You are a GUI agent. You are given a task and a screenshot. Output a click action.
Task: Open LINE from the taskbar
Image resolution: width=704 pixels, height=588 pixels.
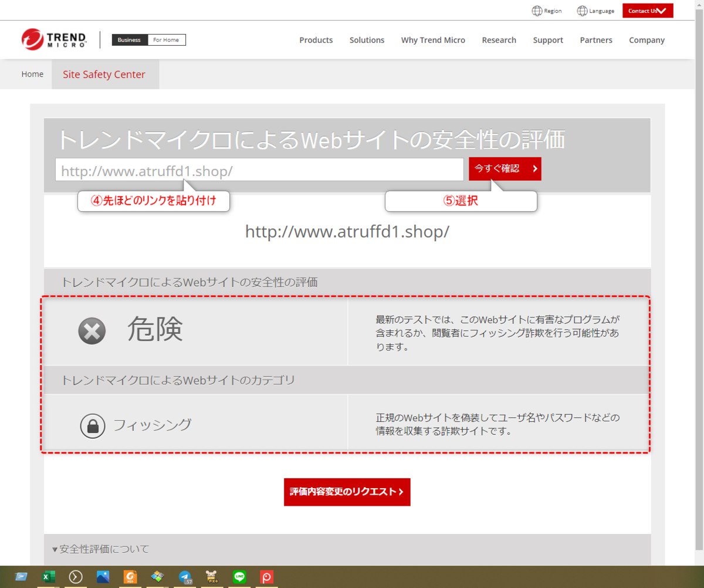pos(239,577)
